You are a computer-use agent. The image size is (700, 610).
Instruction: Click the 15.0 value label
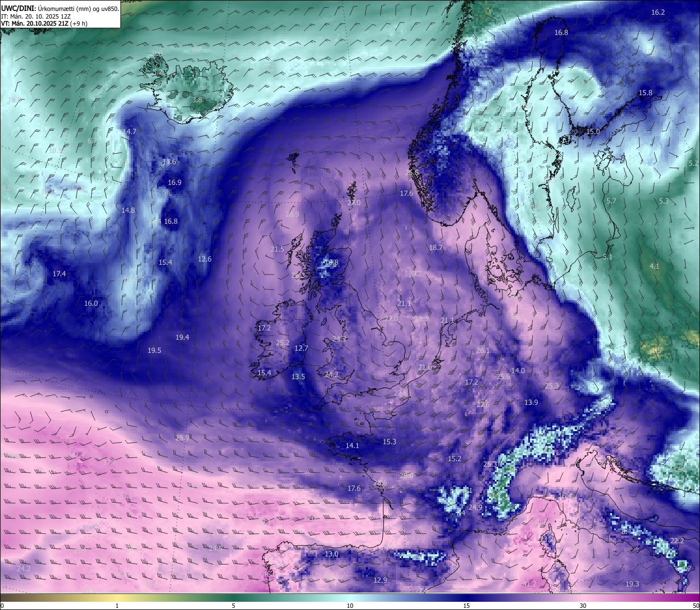point(593,131)
